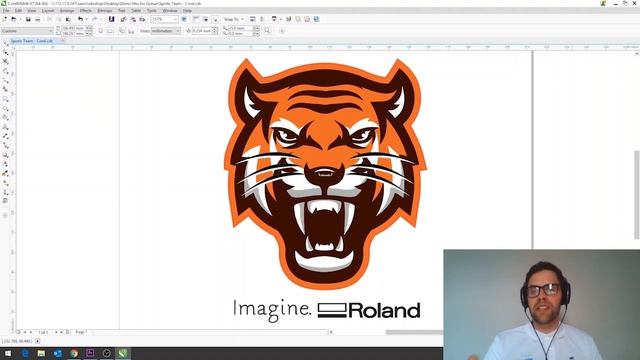Click the page height input field

point(73,34)
